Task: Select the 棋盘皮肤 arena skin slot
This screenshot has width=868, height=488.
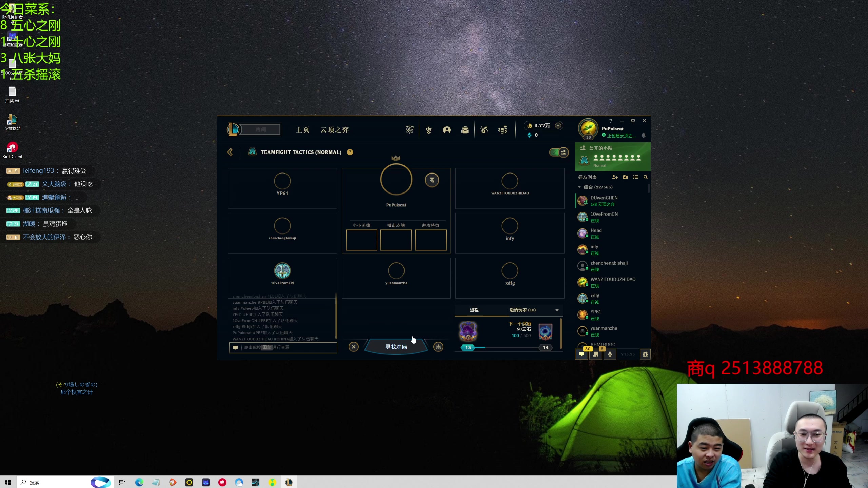Action: pyautogui.click(x=396, y=240)
